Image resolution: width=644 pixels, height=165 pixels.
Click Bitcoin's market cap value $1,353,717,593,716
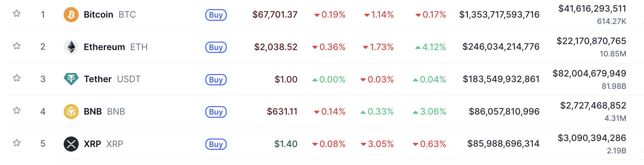499,15
